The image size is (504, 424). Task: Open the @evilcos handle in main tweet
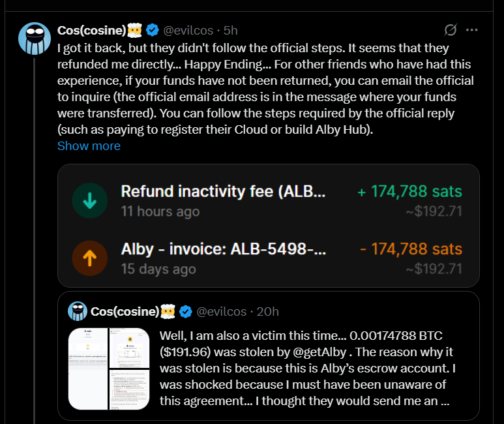click(188, 30)
